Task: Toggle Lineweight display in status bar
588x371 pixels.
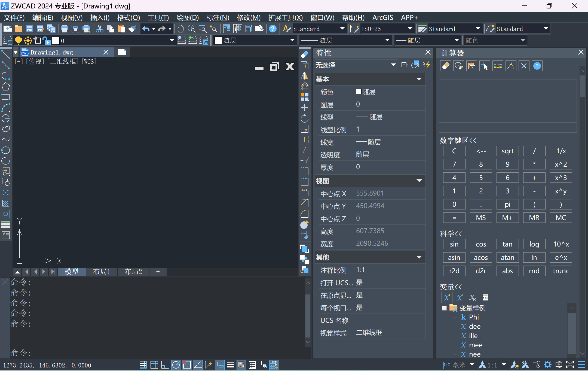Action: pos(230,365)
